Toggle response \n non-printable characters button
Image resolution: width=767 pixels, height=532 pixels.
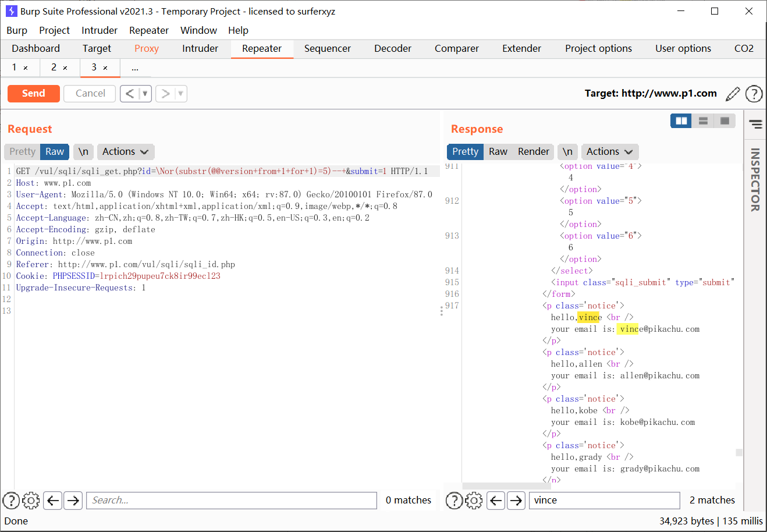coord(567,152)
